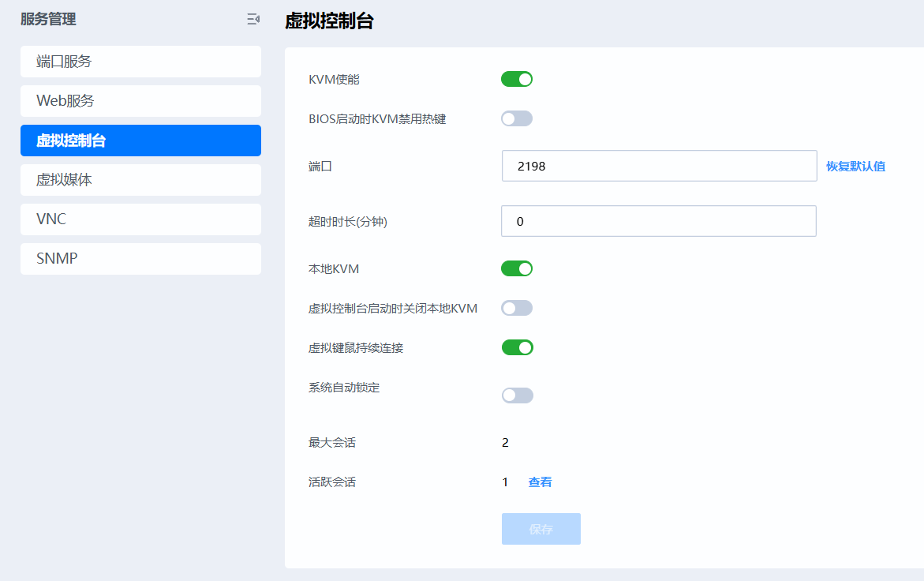Click 查看 link for active sessions

[x=540, y=482]
